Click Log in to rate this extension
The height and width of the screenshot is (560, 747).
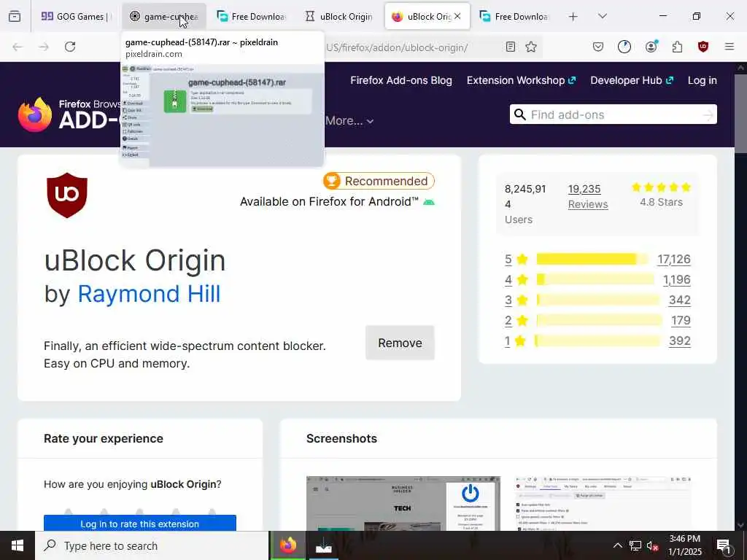click(139, 524)
